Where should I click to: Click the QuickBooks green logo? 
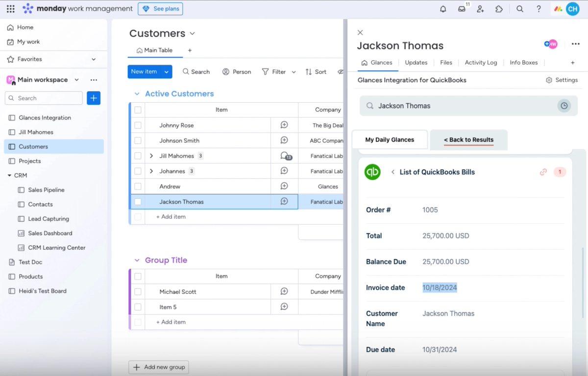coord(372,172)
